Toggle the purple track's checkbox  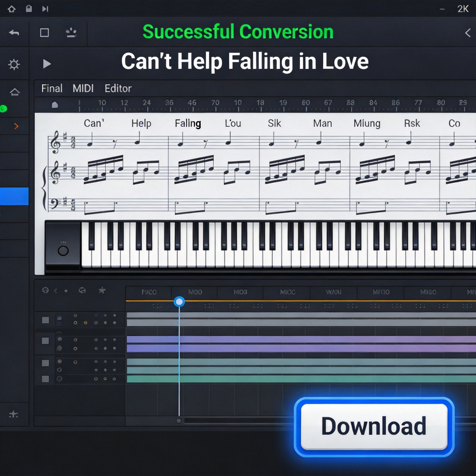point(45,341)
